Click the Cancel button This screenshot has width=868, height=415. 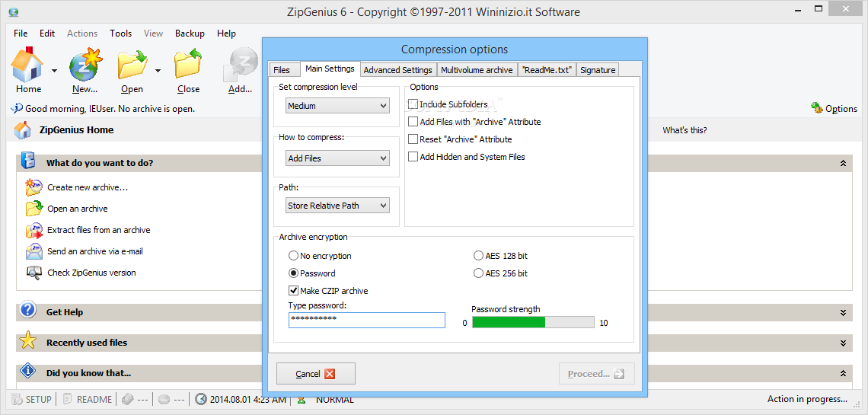(x=315, y=373)
